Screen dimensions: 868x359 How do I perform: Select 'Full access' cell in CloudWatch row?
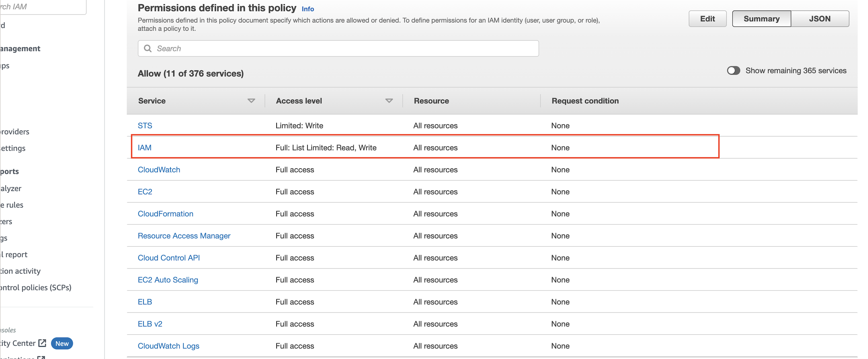[x=295, y=170]
